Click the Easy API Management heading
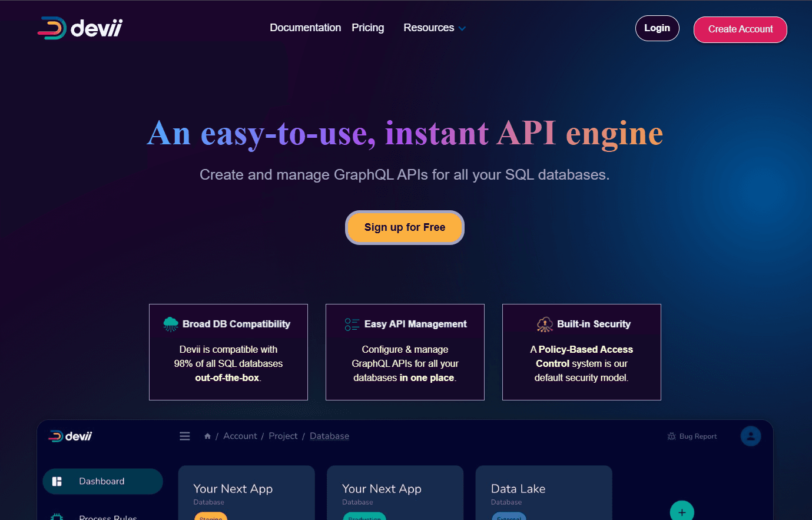 pos(415,324)
